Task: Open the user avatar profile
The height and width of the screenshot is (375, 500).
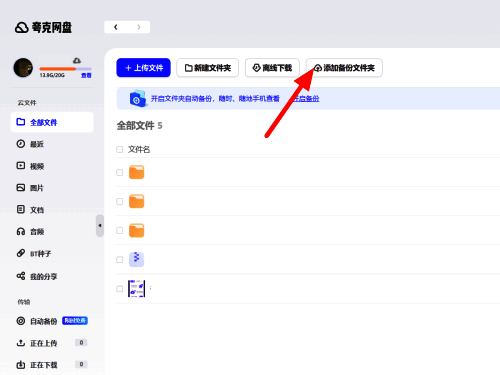Action: (x=23, y=68)
